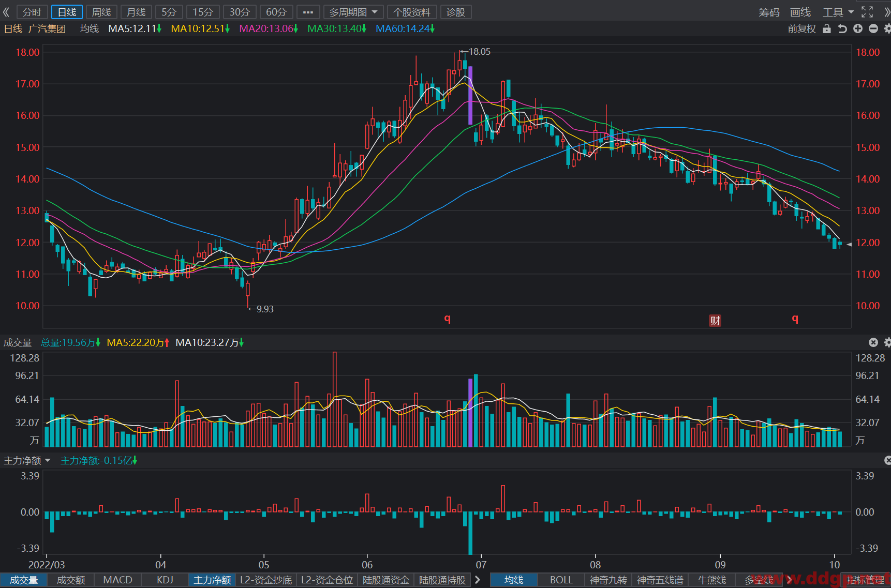Click the 财 financial report marker

(715, 321)
